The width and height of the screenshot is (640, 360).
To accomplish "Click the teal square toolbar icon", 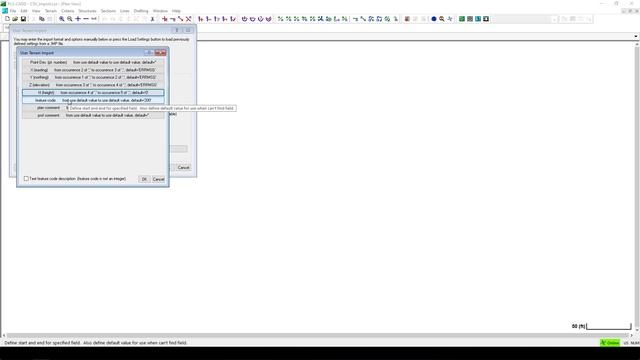I will pyautogui.click(x=478, y=19).
